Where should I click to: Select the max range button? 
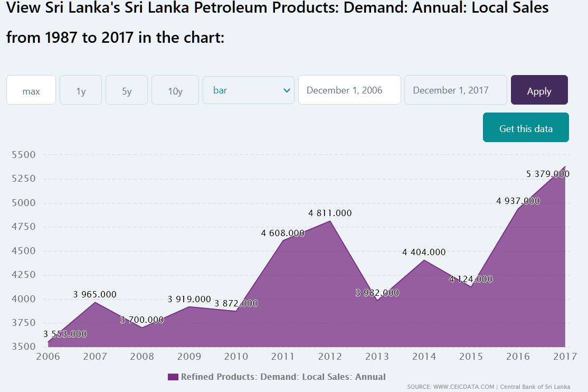31,90
